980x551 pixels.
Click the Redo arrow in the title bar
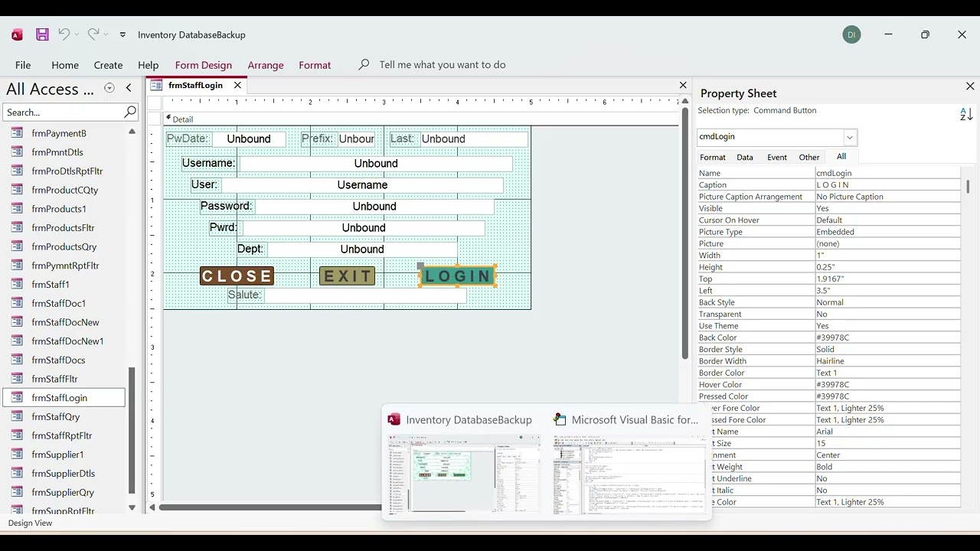pyautogui.click(x=93, y=34)
